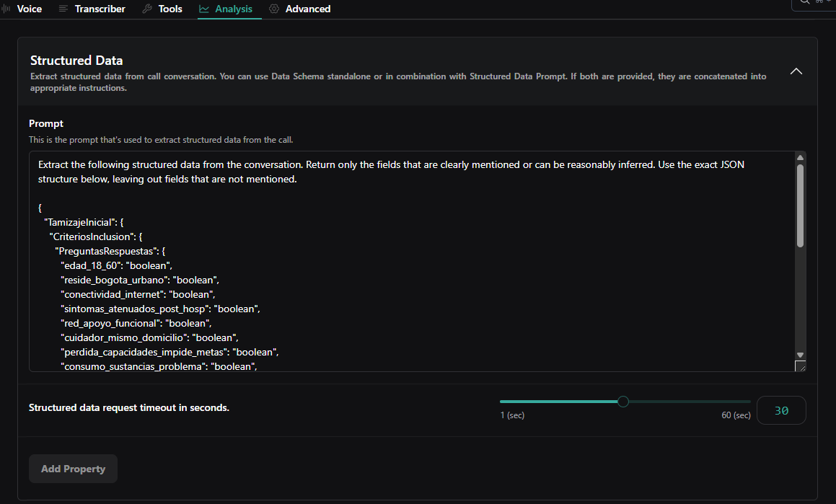Click the prompt scrollbar thumb
Viewport: 836px width, 504px height.
(x=800, y=205)
